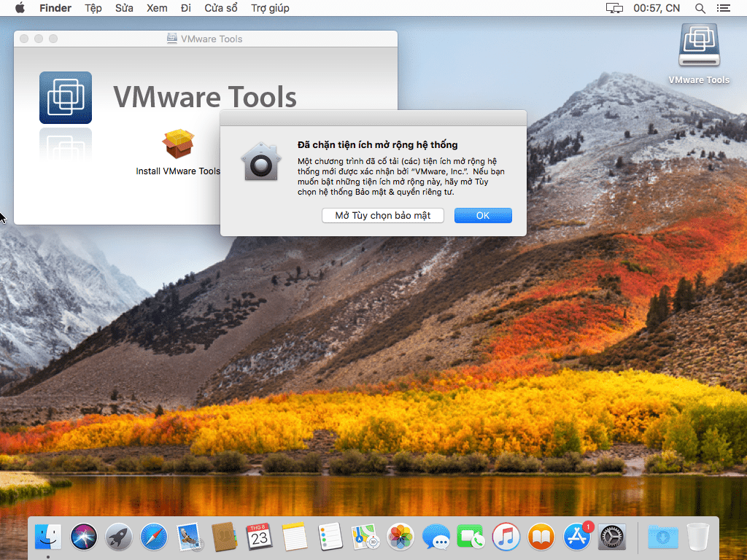This screenshot has width=747, height=560.
Task: Close the VMware Tools window
Action: 24,39
